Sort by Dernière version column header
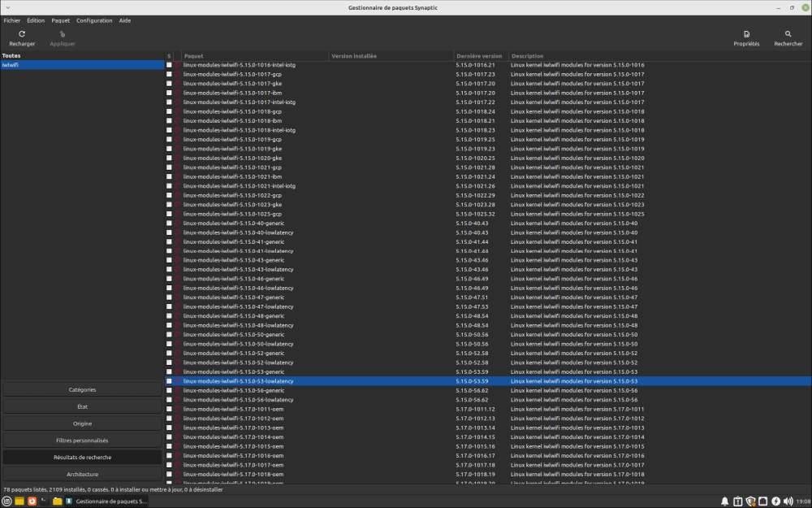 tap(479, 56)
